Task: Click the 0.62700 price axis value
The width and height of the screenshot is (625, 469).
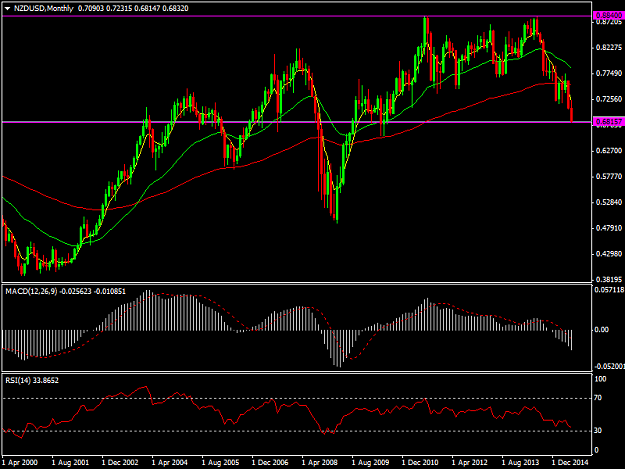Action: point(609,151)
